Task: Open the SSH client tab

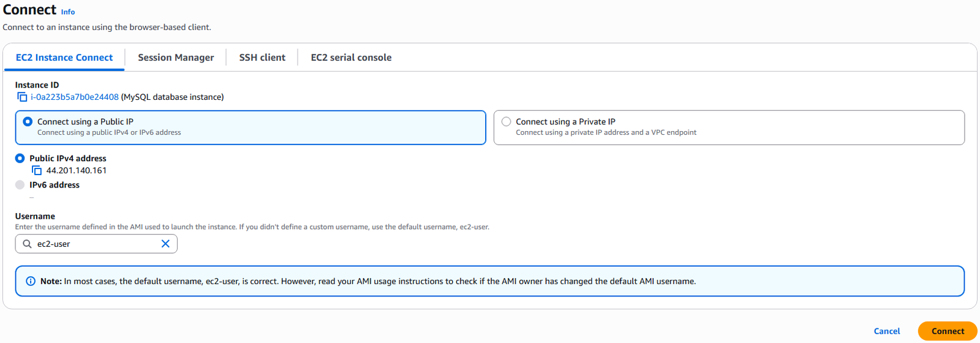Action: pyautogui.click(x=262, y=58)
